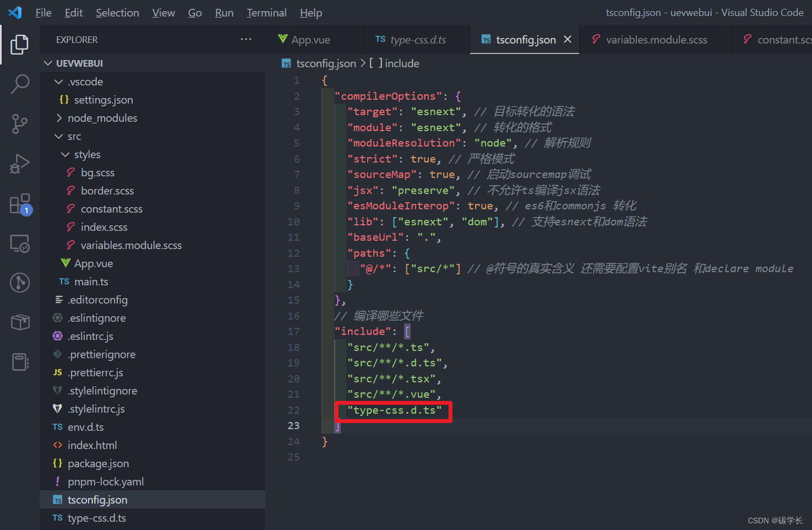The height and width of the screenshot is (530, 812).
Task: Click the stylelint icon beside .stylelintrc.js
Action: (x=58, y=409)
